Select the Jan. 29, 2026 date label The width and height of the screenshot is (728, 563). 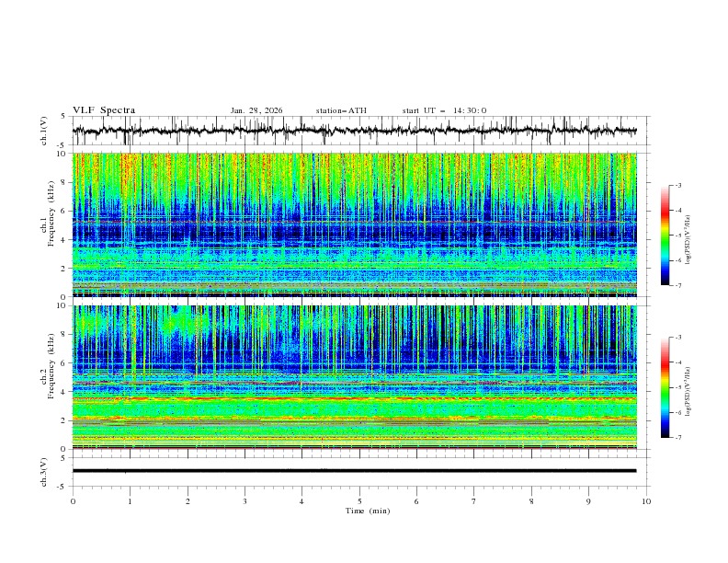pyautogui.click(x=256, y=110)
